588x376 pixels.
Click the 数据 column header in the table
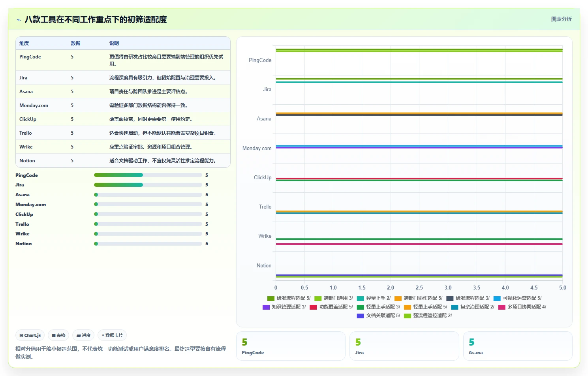click(75, 43)
